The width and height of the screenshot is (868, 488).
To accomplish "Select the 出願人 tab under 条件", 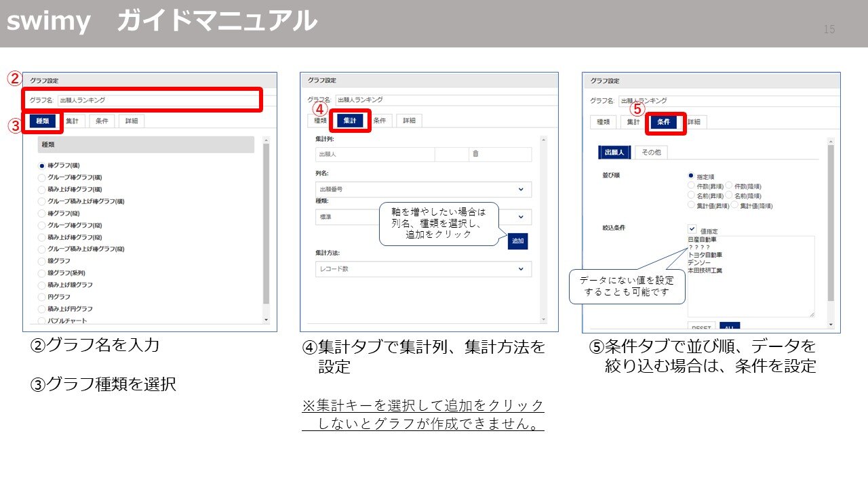I will (614, 152).
